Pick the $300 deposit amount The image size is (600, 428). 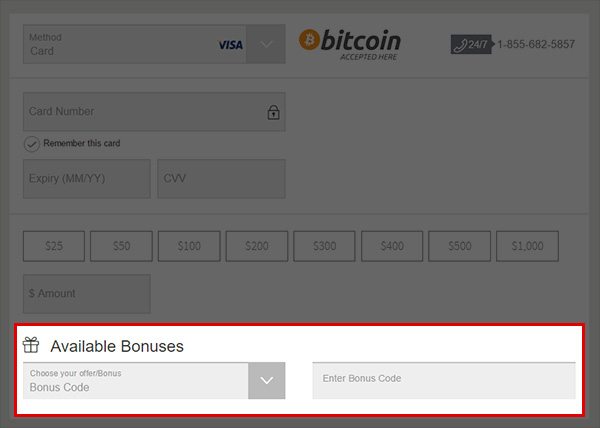324,246
